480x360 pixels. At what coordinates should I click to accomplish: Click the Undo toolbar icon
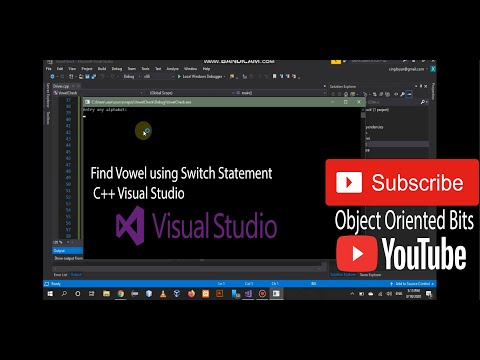[x=103, y=76]
